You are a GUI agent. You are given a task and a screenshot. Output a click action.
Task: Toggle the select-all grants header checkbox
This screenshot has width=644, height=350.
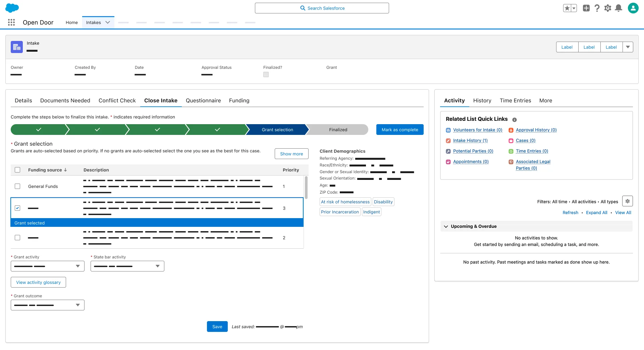[17, 170]
